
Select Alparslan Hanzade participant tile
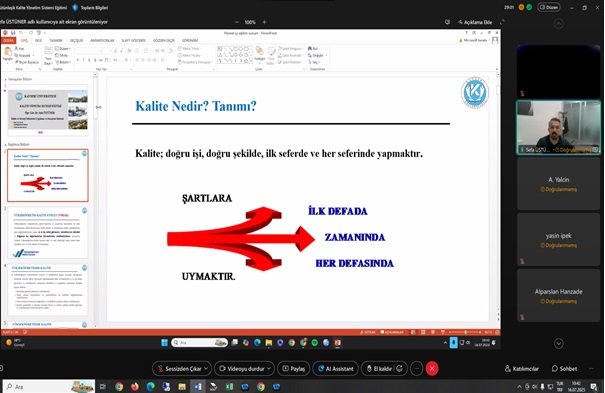(558, 295)
